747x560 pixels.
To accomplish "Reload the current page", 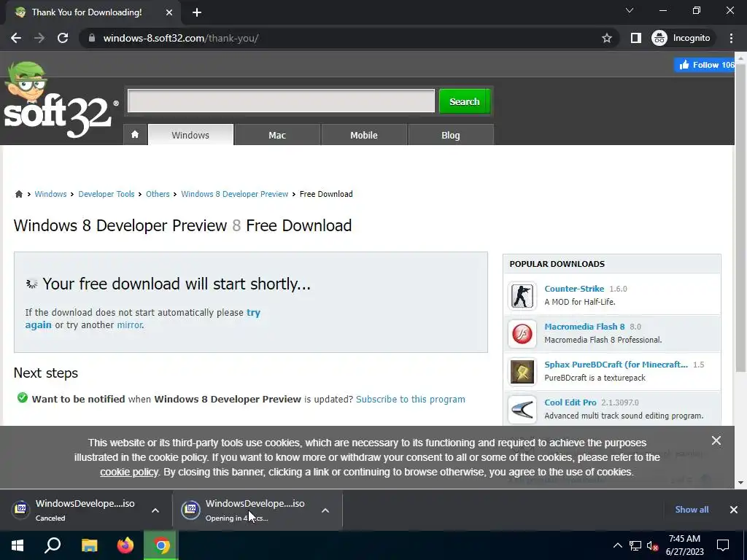I will point(63,38).
